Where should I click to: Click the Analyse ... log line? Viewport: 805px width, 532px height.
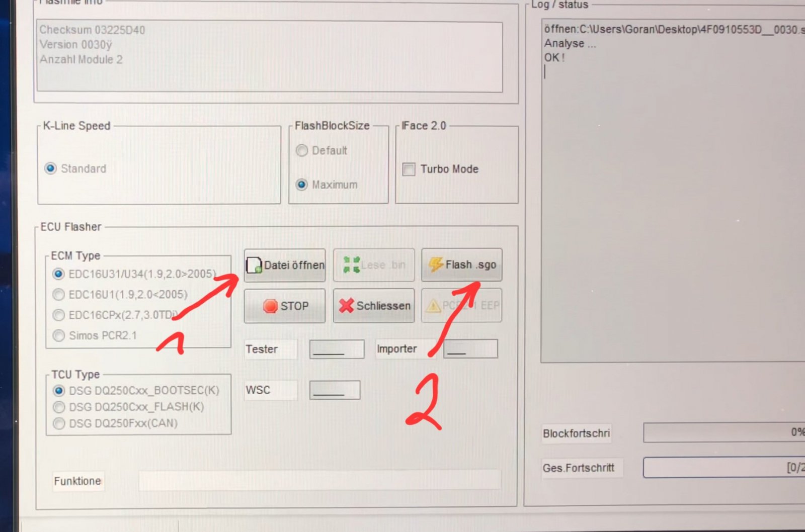tap(570, 44)
